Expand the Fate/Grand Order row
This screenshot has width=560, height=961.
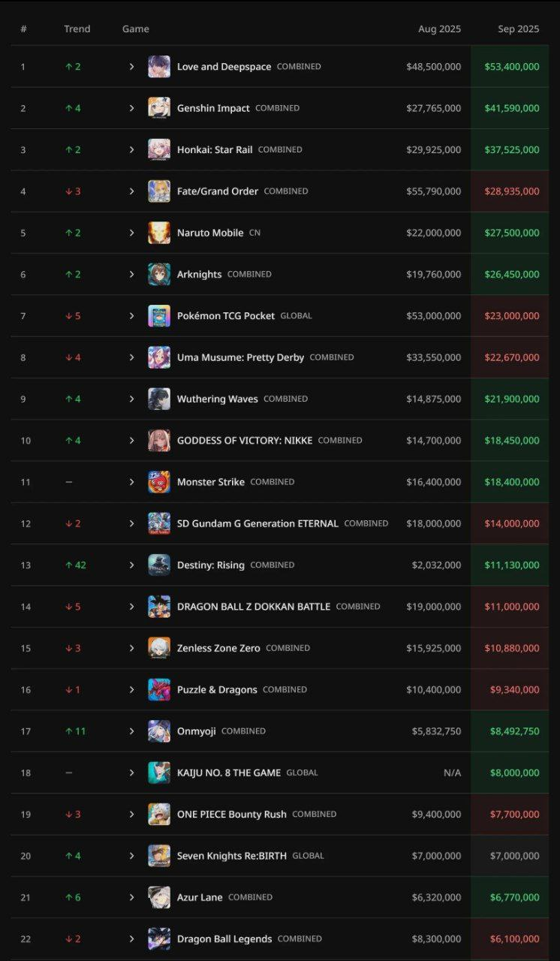point(131,191)
